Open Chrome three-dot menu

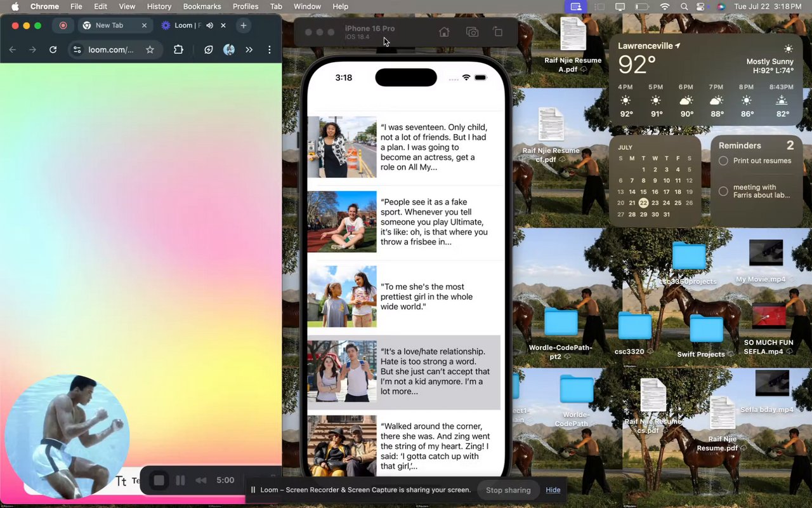point(270,50)
